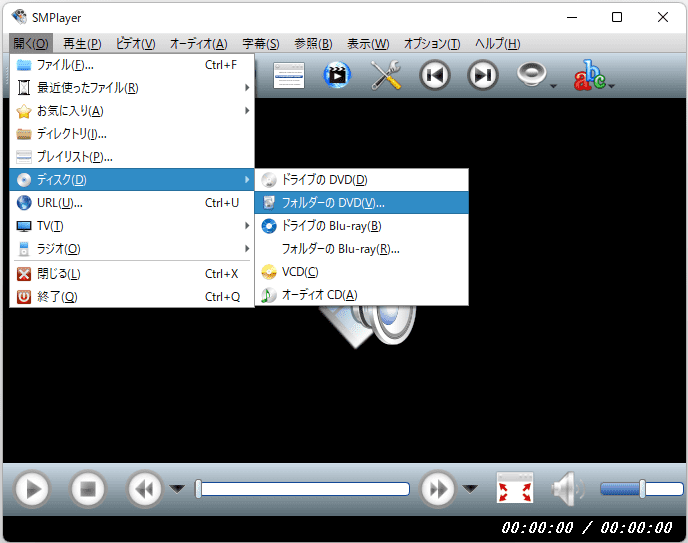Close the 開く(O) menu
688x543 pixels.
[31, 44]
